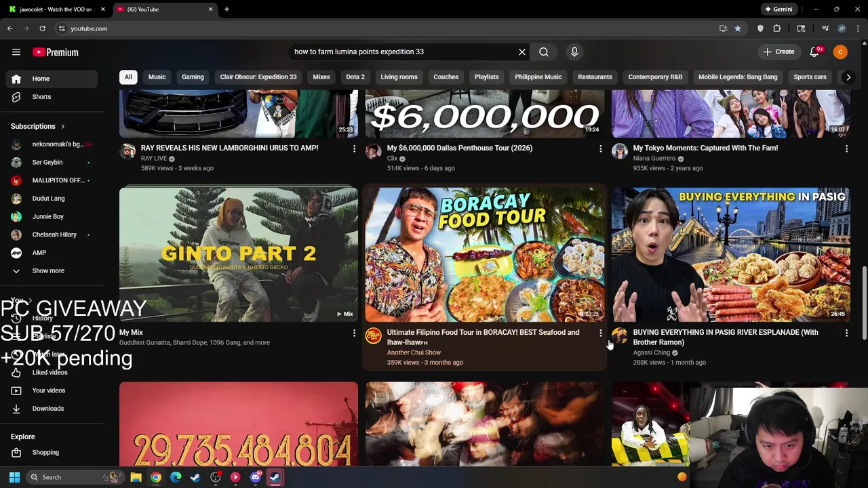Bookmark page with the star icon

pyautogui.click(x=738, y=28)
